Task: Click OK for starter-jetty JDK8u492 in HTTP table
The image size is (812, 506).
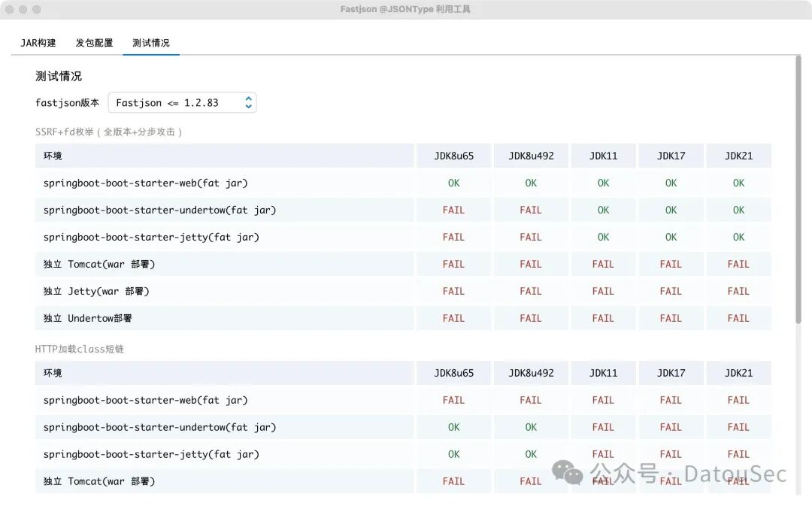Action: coord(531,454)
